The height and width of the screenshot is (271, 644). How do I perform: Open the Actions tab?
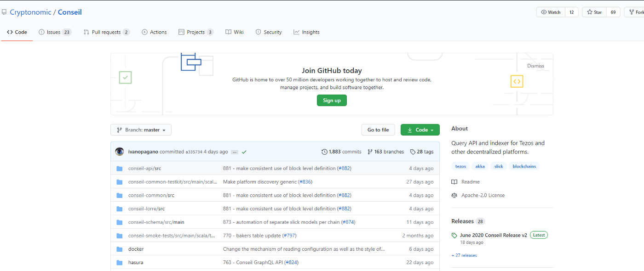(x=154, y=32)
